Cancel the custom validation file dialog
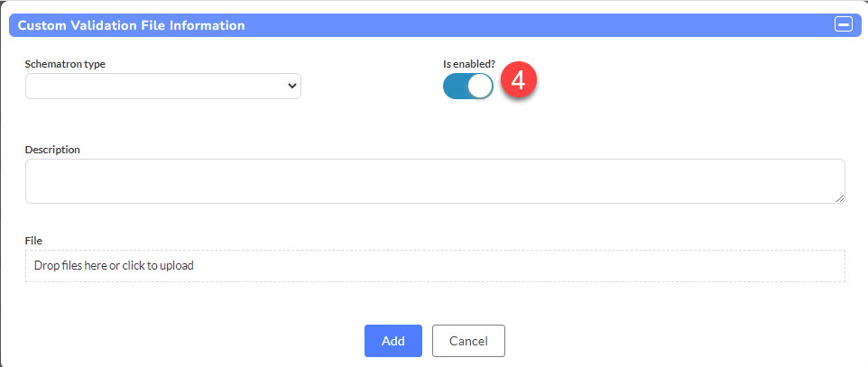The width and height of the screenshot is (868, 367). click(468, 341)
